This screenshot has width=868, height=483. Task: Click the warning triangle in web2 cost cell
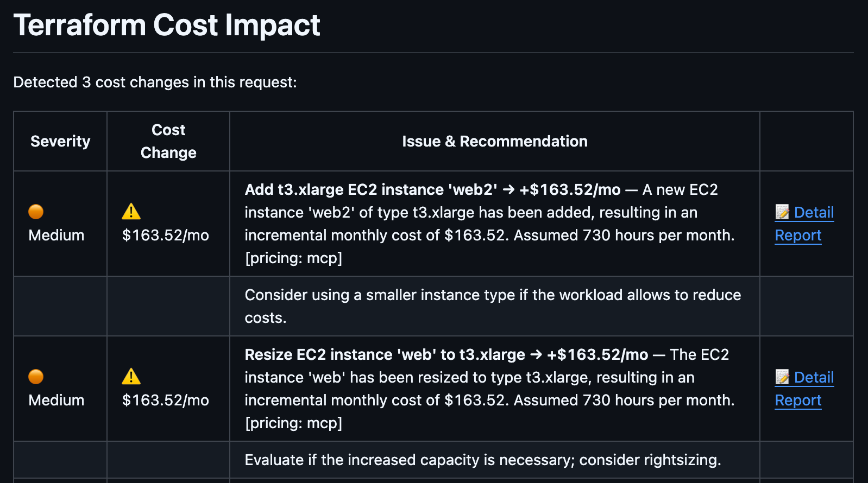tap(131, 212)
